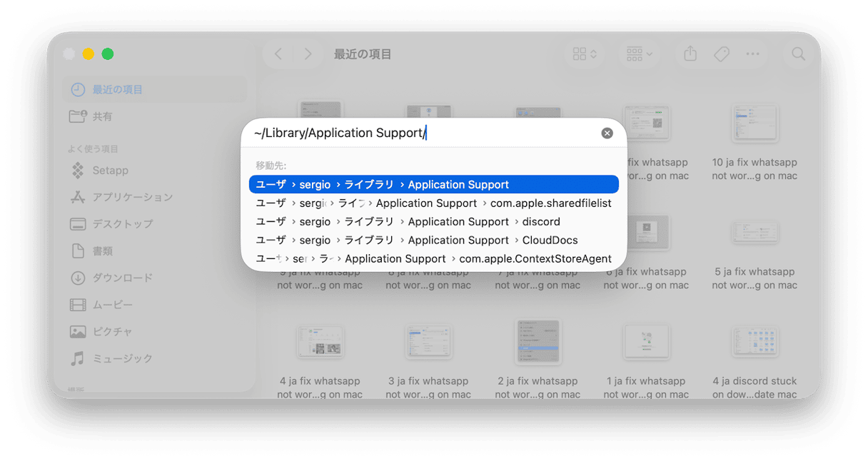Click the Share icon in toolbar
The height and width of the screenshot is (461, 868).
690,54
